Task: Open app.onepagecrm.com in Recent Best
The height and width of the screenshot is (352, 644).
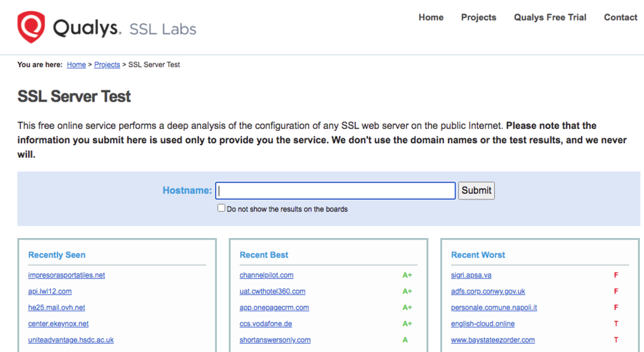Action: coord(275,308)
